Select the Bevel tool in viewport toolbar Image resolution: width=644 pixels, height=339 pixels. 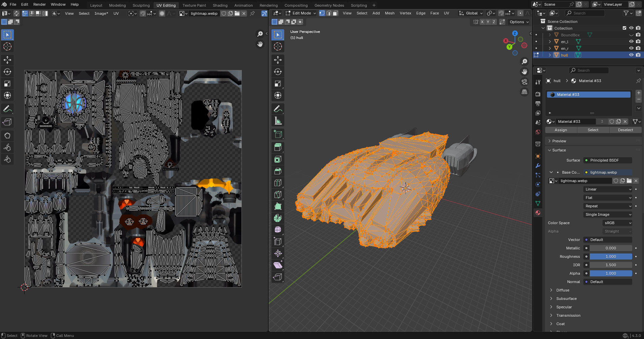tap(278, 171)
